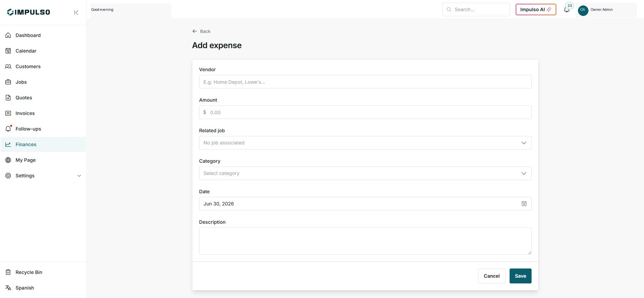Switch language to Spanish

tap(43, 288)
